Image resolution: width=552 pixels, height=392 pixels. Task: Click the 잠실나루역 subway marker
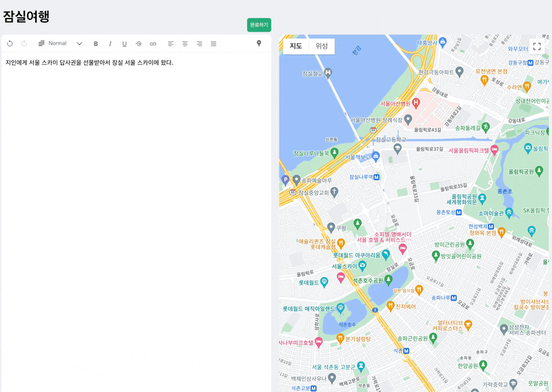click(x=376, y=177)
